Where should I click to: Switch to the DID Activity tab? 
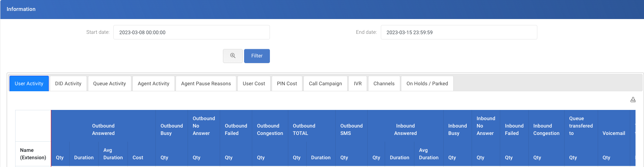coord(68,83)
